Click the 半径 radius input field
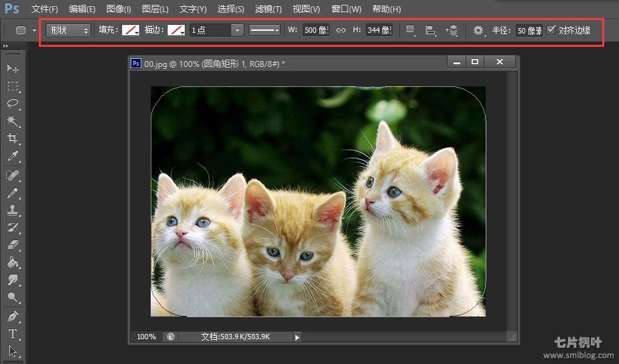 tap(529, 30)
